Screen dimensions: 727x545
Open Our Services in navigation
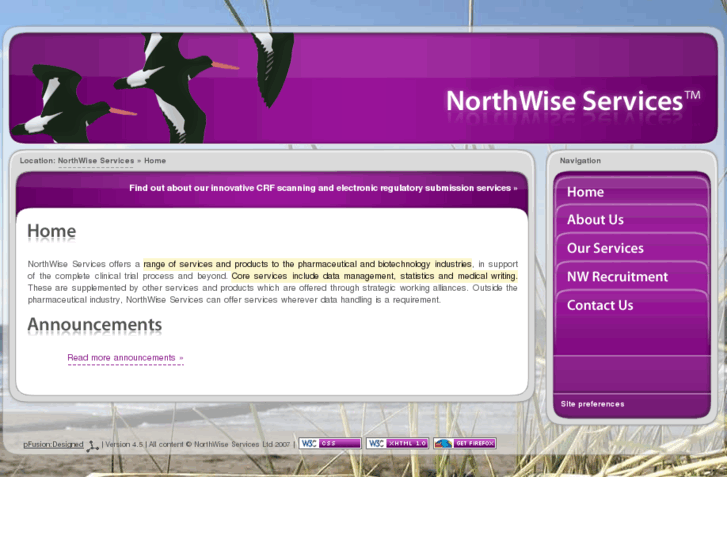(x=605, y=248)
